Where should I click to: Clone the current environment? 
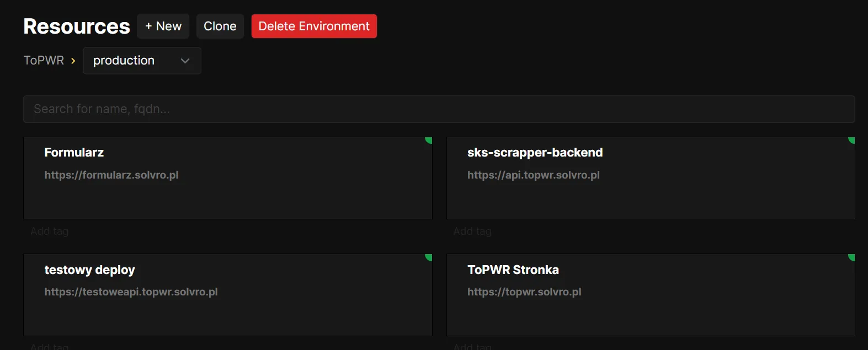[220, 26]
